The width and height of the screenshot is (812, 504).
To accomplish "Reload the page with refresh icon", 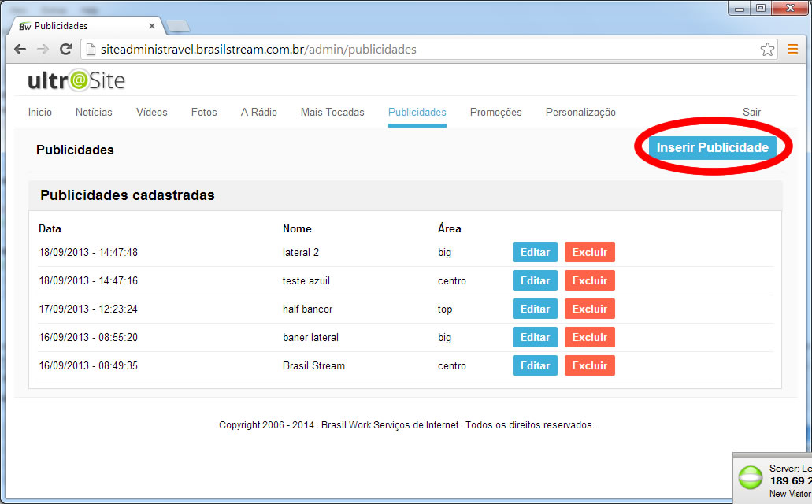I will [66, 50].
